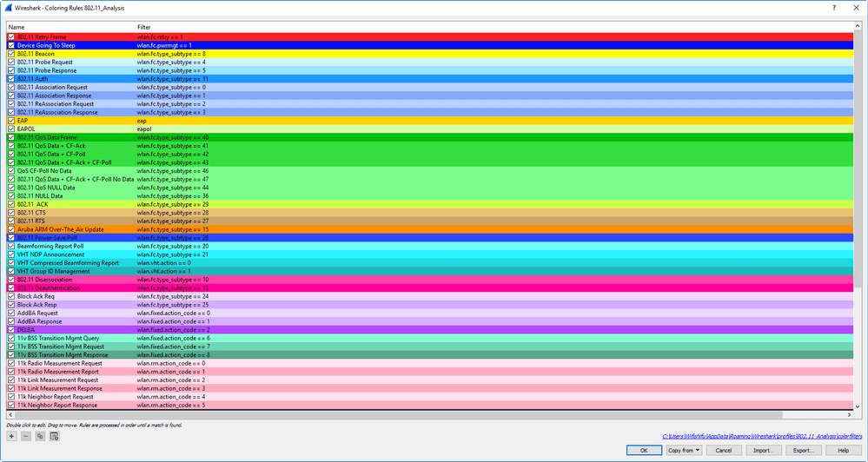Image resolution: width=868 pixels, height=462 pixels.
Task: Uncheck the VHT NDP Announcement checkbox
Action: (11, 254)
